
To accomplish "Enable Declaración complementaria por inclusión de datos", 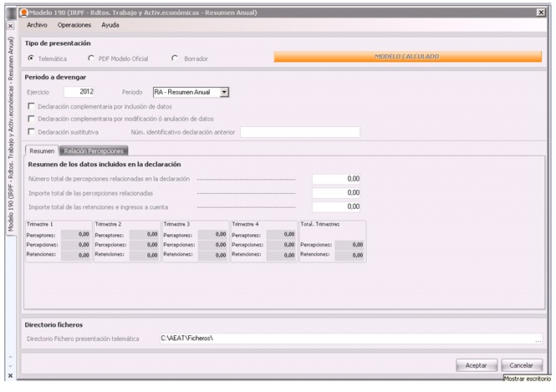I will (x=31, y=106).
